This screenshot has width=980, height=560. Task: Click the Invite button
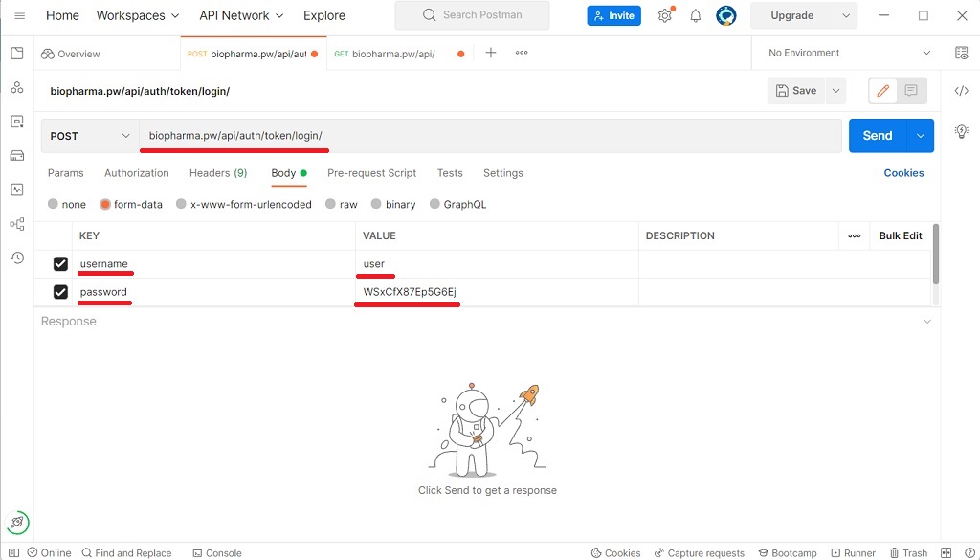pos(613,15)
